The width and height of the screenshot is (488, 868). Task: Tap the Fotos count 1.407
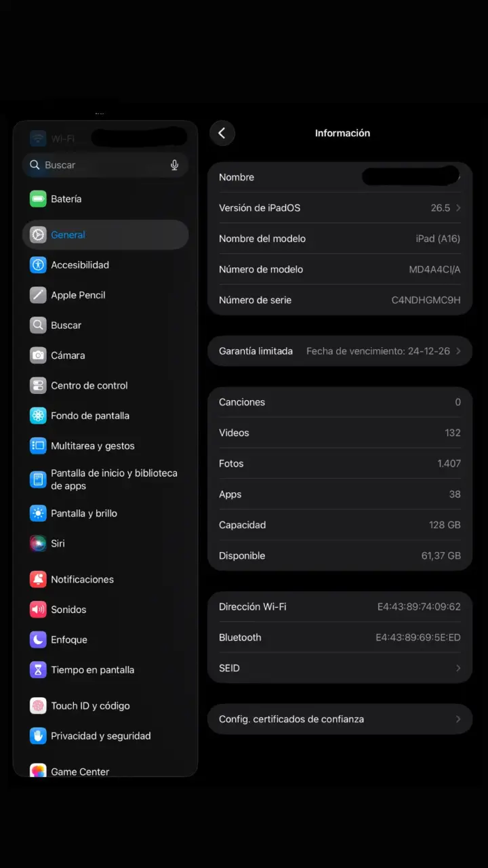[x=449, y=464]
